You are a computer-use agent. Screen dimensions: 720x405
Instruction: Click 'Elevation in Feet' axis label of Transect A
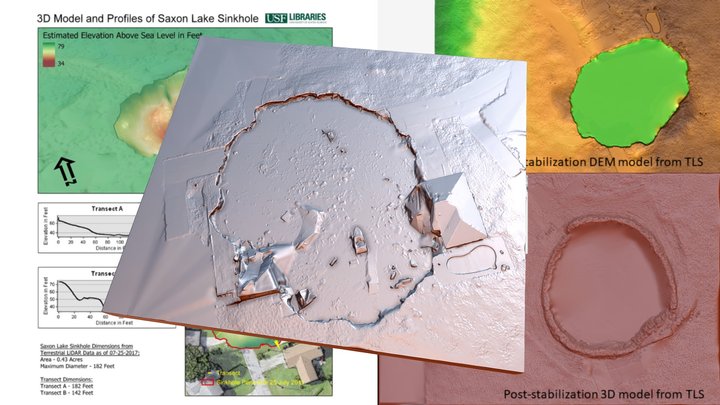click(x=45, y=226)
